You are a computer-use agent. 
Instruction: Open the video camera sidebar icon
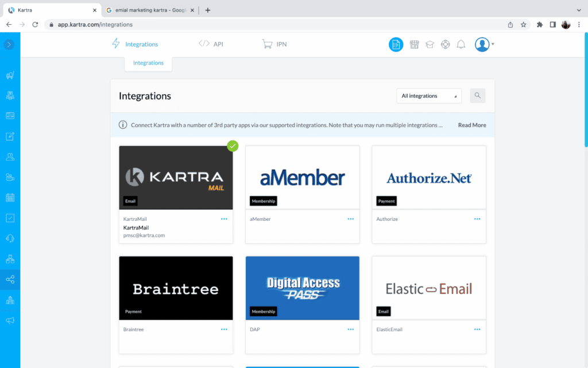[x=10, y=177]
